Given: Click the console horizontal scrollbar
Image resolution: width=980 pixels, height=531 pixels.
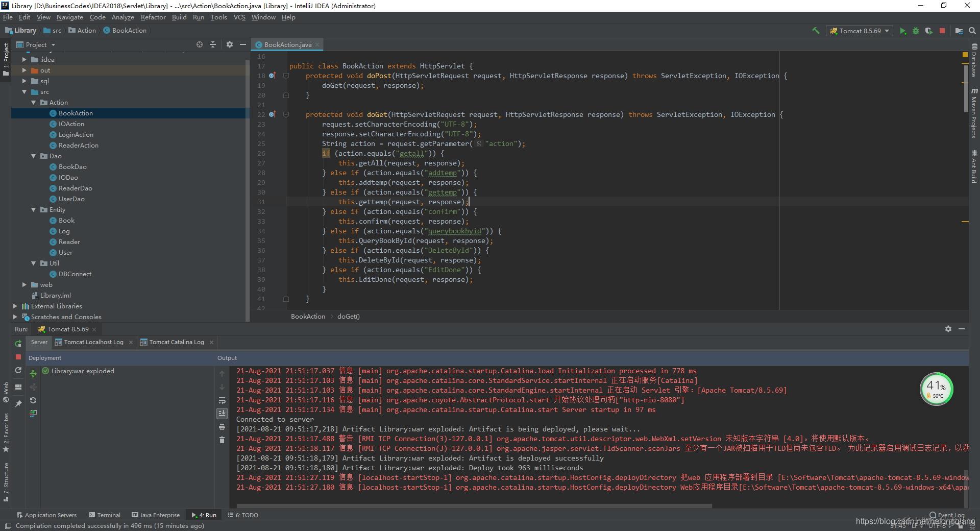Looking at the screenshot, I should point(474,506).
